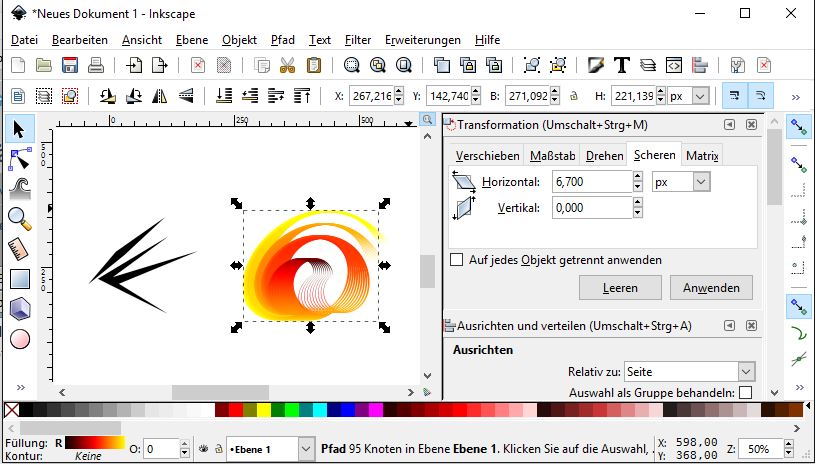
Task: Select the node editing tool
Action: point(19,159)
